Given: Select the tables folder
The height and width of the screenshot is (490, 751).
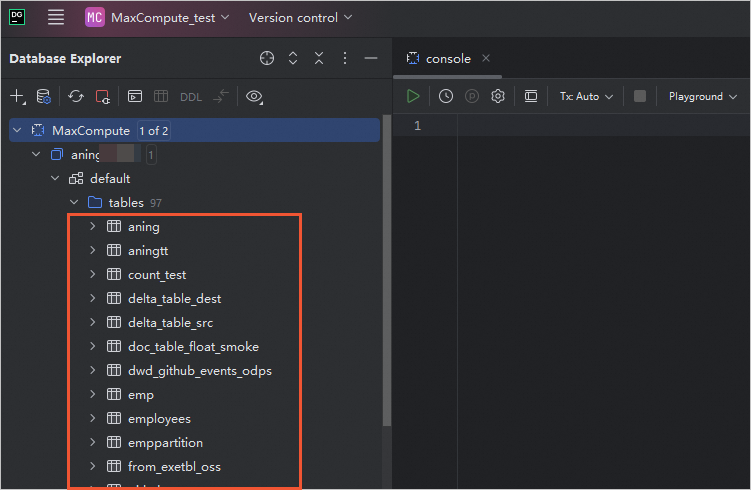Looking at the screenshot, I should (x=126, y=203).
